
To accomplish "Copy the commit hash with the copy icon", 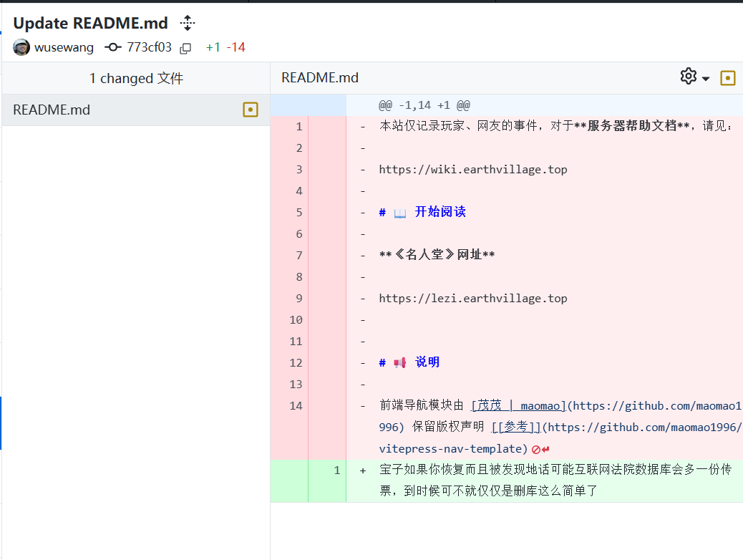I will pyautogui.click(x=185, y=48).
